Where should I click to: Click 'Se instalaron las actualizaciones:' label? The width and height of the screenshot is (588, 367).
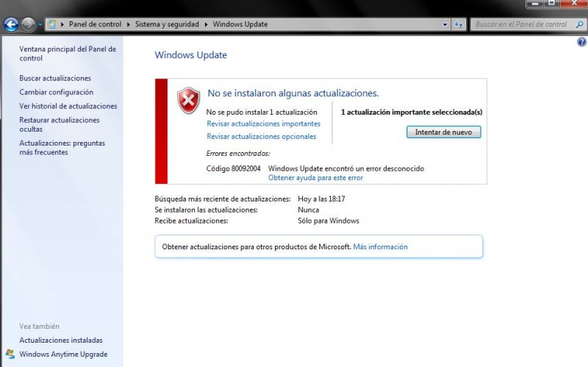207,210
